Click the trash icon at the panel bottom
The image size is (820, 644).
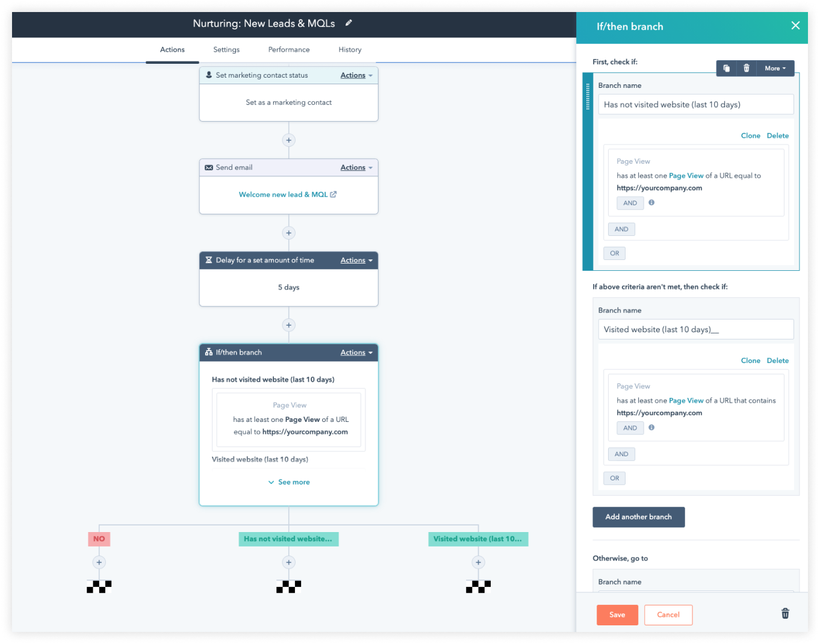(x=784, y=613)
